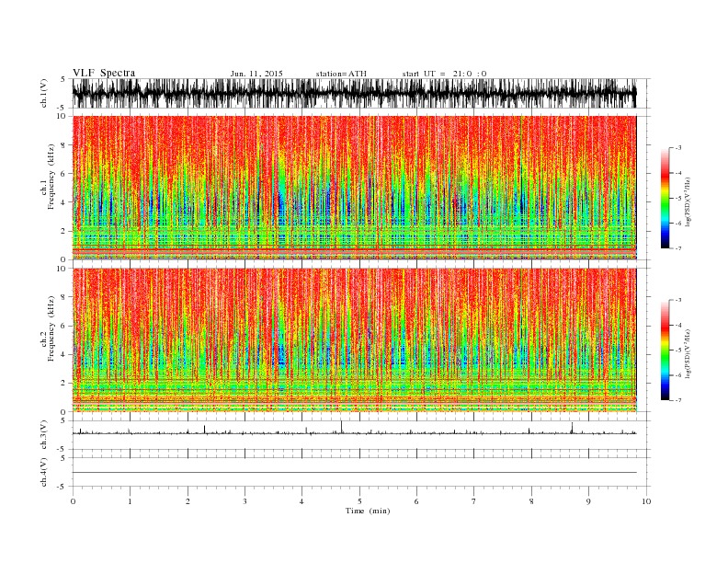Viewport: 728px width, 563px height.
Task: Click the ch.1 color scale bar
Action: click(665, 199)
